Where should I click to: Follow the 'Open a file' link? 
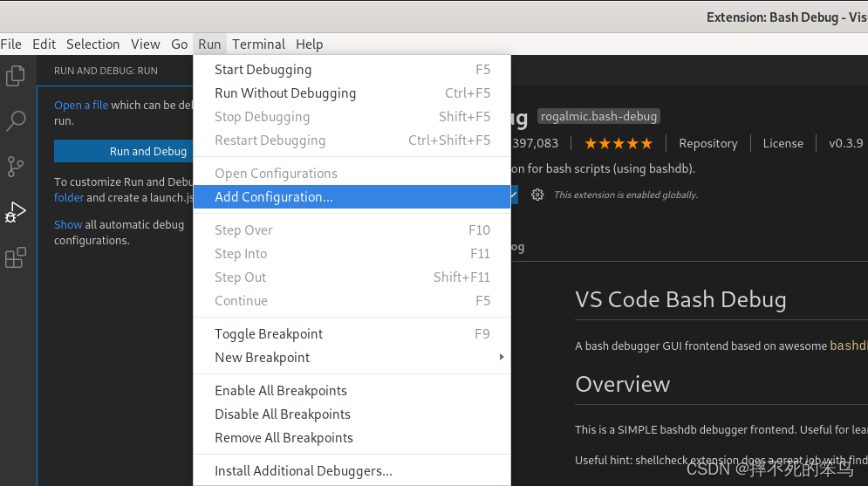coord(81,106)
